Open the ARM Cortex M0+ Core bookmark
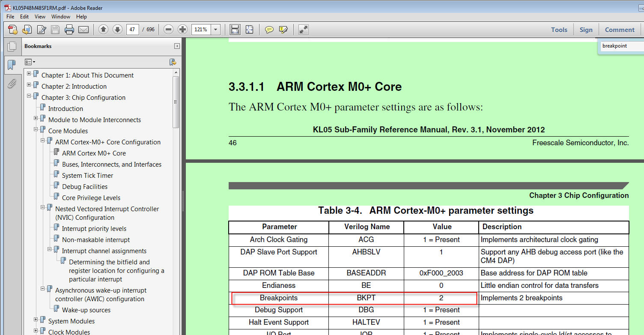The image size is (644, 335). coord(94,153)
